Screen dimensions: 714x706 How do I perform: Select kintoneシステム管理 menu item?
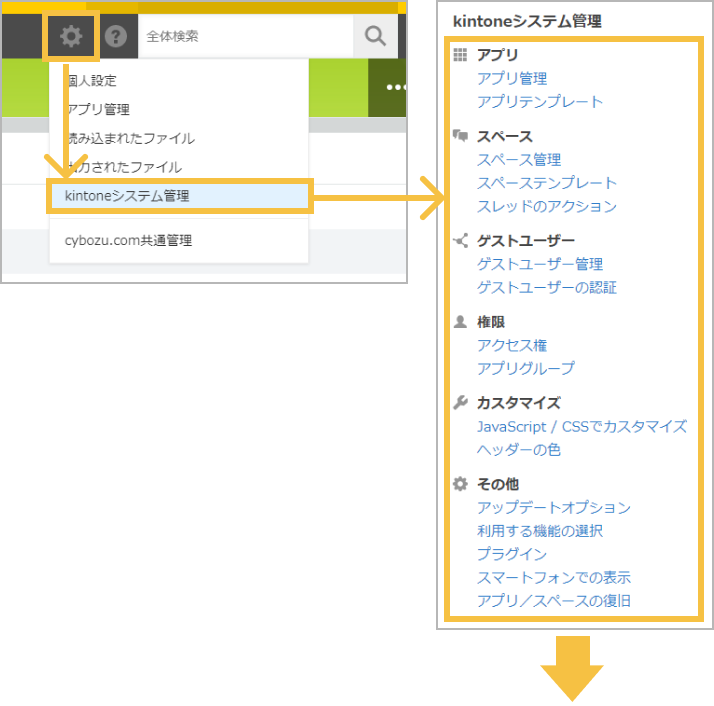pos(179,196)
